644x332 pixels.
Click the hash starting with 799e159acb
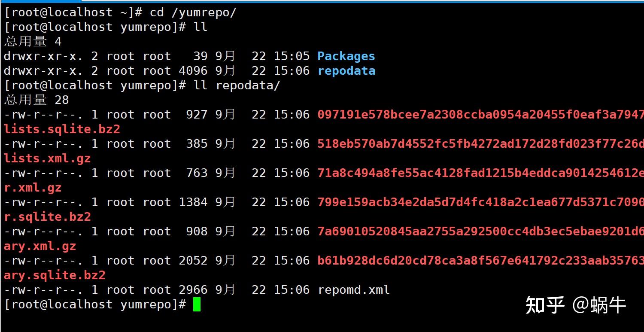pos(481,202)
